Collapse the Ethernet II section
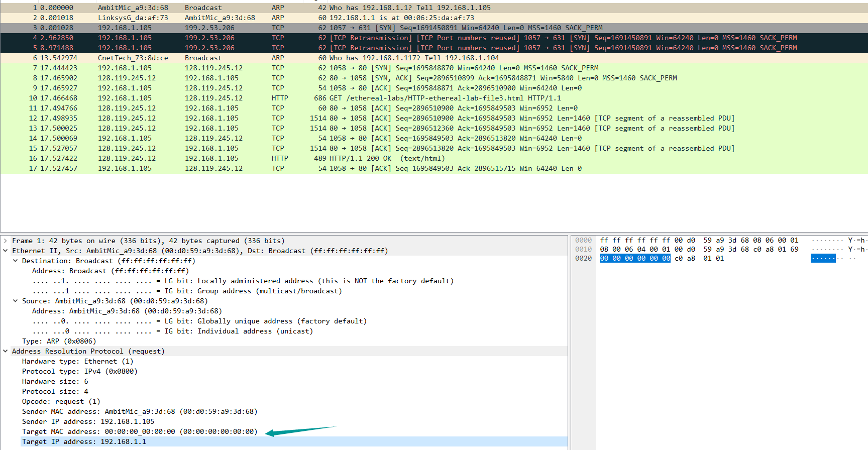 click(6, 251)
